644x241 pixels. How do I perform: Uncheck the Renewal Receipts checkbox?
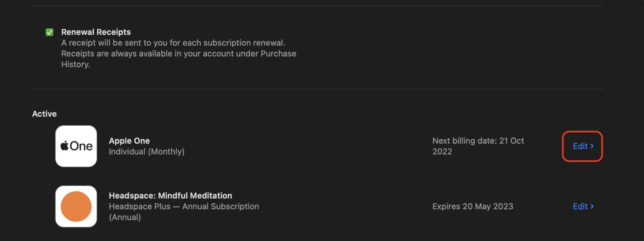click(x=49, y=32)
